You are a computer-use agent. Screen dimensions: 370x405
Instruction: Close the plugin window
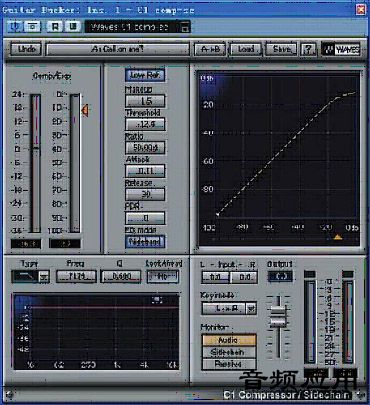pos(360,9)
